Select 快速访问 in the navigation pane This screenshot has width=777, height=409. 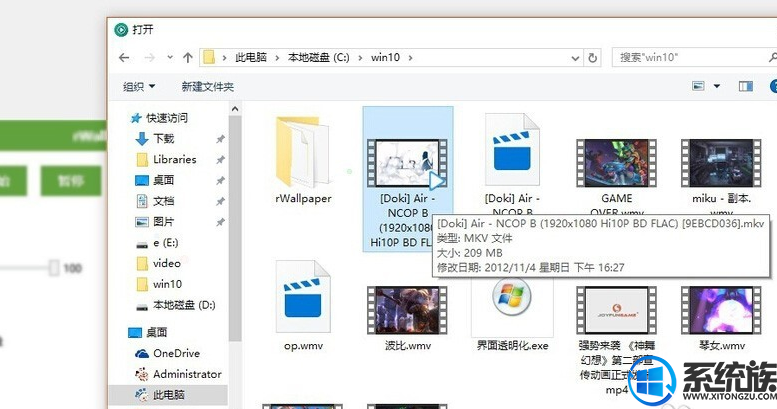pyautogui.click(x=166, y=117)
